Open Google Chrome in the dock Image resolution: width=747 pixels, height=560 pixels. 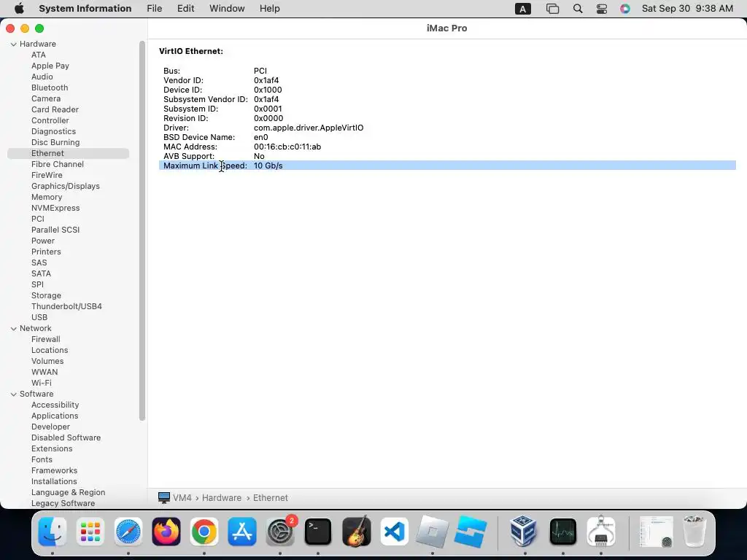204,532
